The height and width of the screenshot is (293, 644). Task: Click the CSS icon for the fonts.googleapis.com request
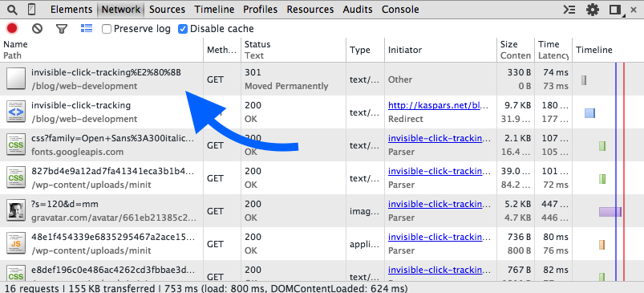[16, 145]
